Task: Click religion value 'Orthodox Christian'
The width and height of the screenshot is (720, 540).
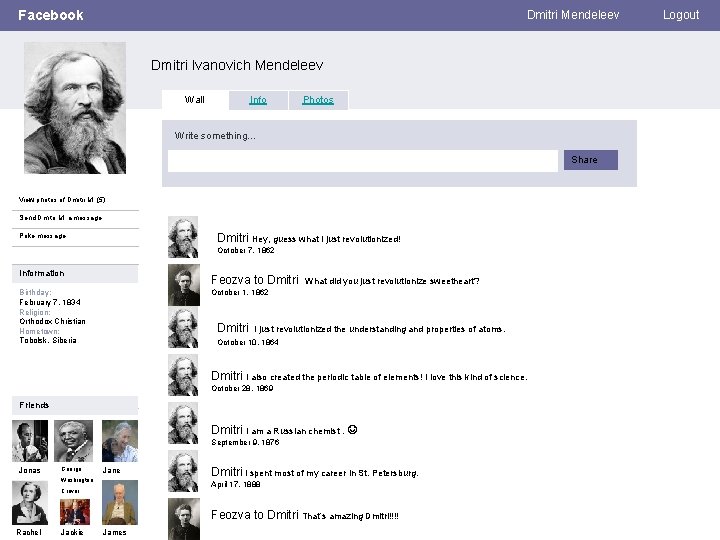Action: pyautogui.click(x=52, y=321)
